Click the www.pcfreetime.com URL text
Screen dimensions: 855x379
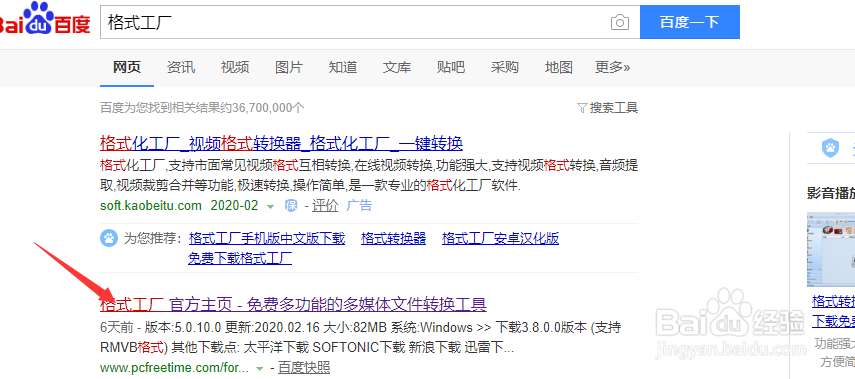tap(174, 368)
